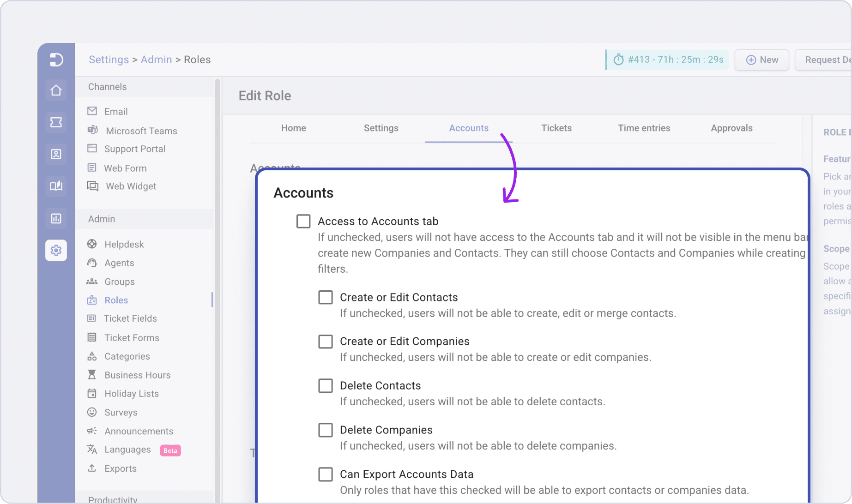The image size is (852, 504).
Task: Click the timer stopwatch icon for #413
Action: (618, 60)
